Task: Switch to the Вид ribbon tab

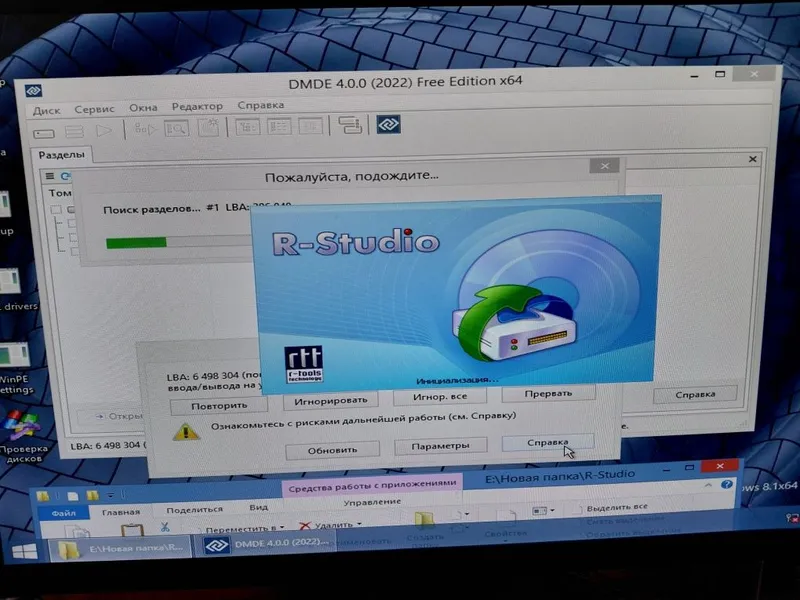Action: [259, 507]
